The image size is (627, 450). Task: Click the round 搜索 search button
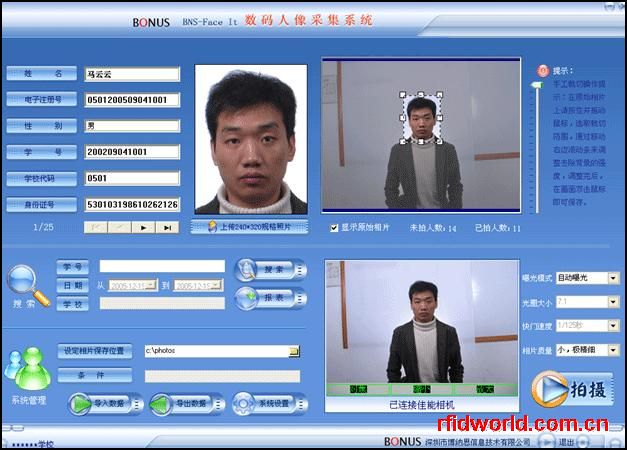coord(271,270)
